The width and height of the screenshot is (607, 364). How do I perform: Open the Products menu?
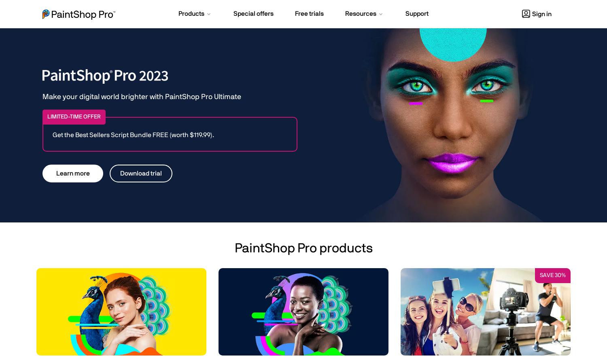191,14
